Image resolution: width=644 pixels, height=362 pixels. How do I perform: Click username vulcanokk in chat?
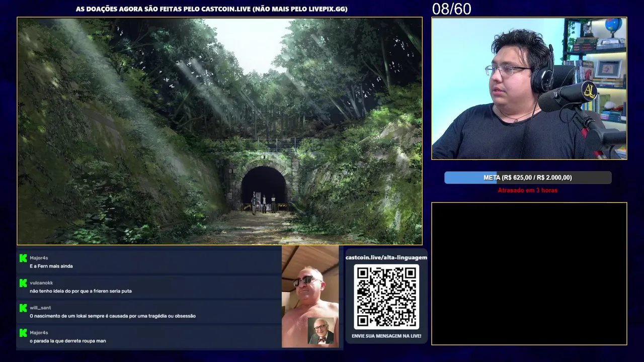(x=41, y=283)
